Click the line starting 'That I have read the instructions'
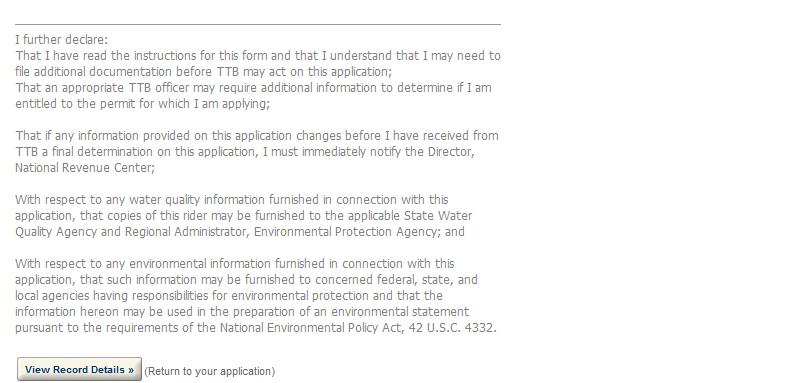Screen dimensions: 804x383 point(258,55)
